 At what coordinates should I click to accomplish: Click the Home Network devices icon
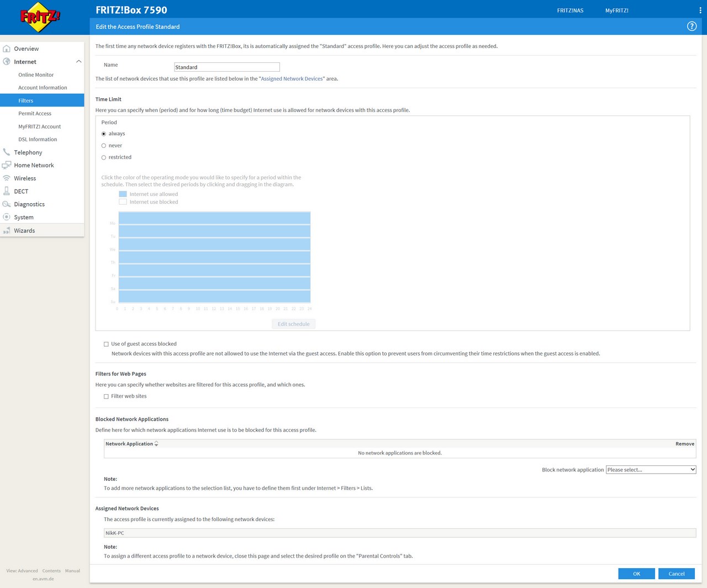pos(7,165)
